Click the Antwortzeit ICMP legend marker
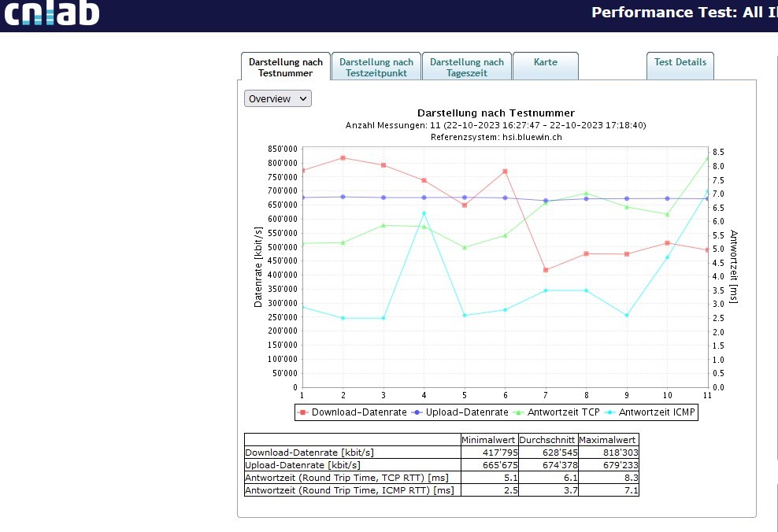 pos(611,412)
